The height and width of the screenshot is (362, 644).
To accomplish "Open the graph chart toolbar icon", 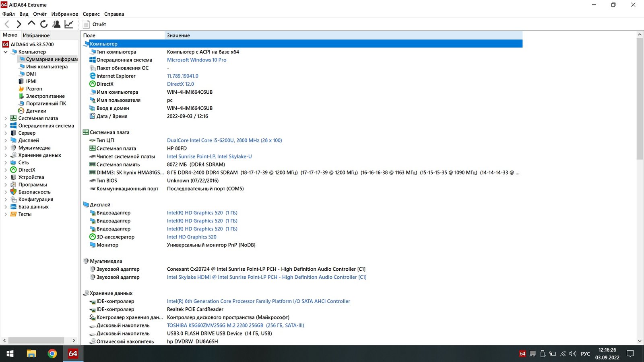I will pyautogui.click(x=69, y=24).
